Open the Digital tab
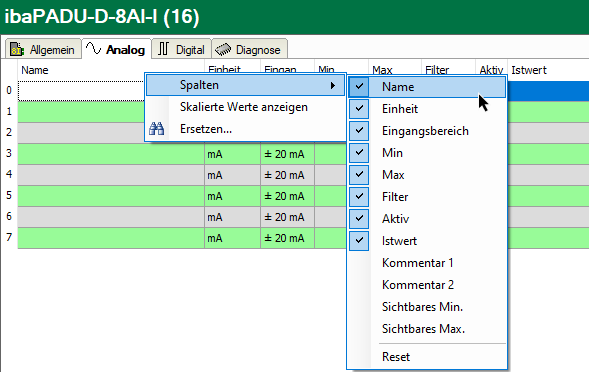Viewport: 589px width, 372px height. tap(181, 49)
